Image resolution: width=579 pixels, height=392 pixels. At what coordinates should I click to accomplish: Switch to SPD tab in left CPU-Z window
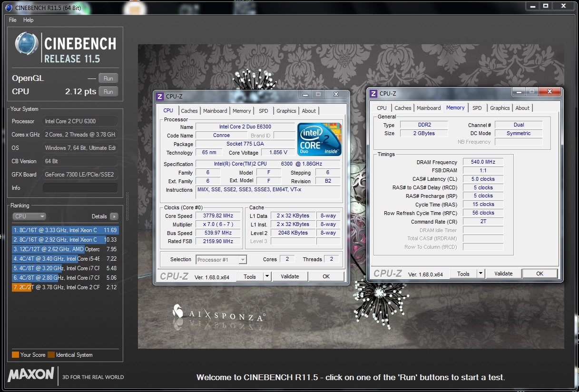point(264,111)
